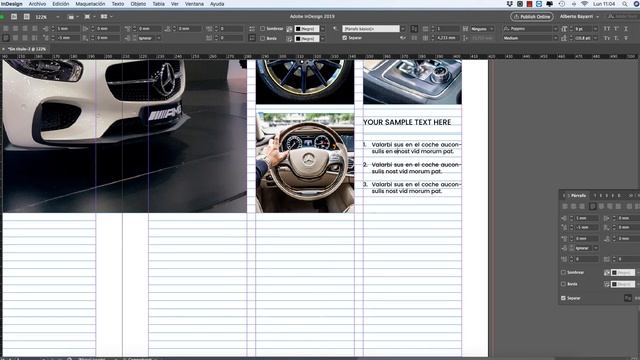
Task: Select the Párrafo panel tab
Action: tap(578, 196)
